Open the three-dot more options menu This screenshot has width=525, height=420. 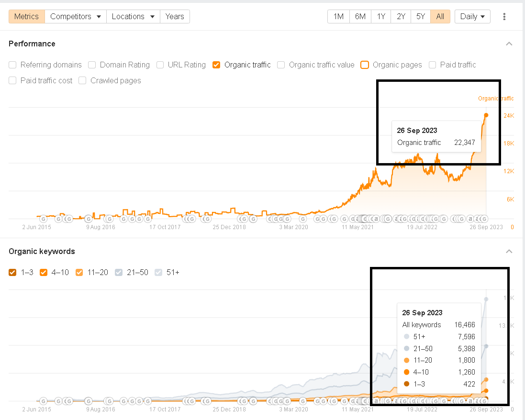[504, 17]
